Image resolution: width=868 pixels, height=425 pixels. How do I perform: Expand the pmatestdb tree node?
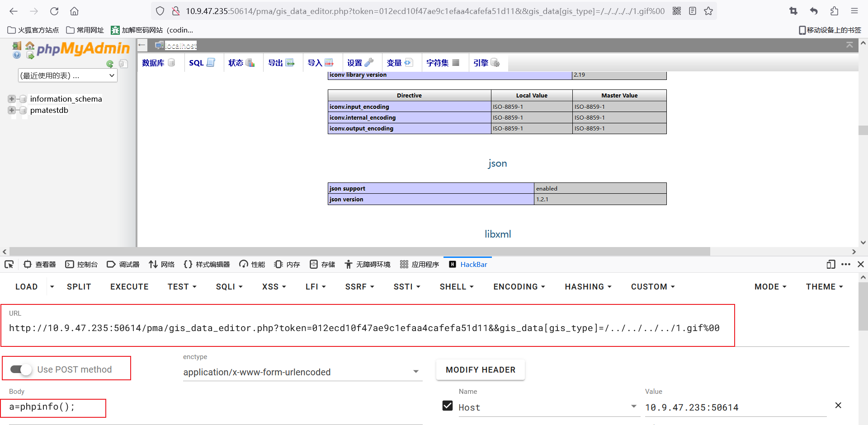(x=11, y=110)
